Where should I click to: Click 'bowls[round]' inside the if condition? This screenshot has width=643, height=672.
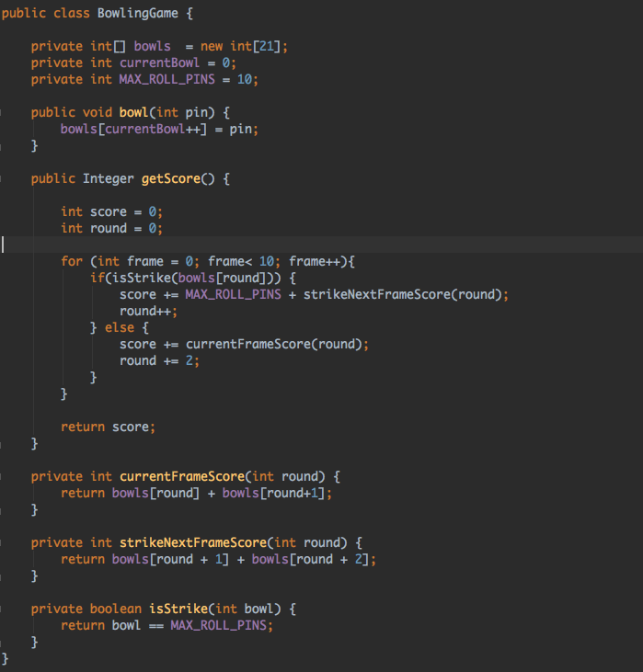[222, 279]
